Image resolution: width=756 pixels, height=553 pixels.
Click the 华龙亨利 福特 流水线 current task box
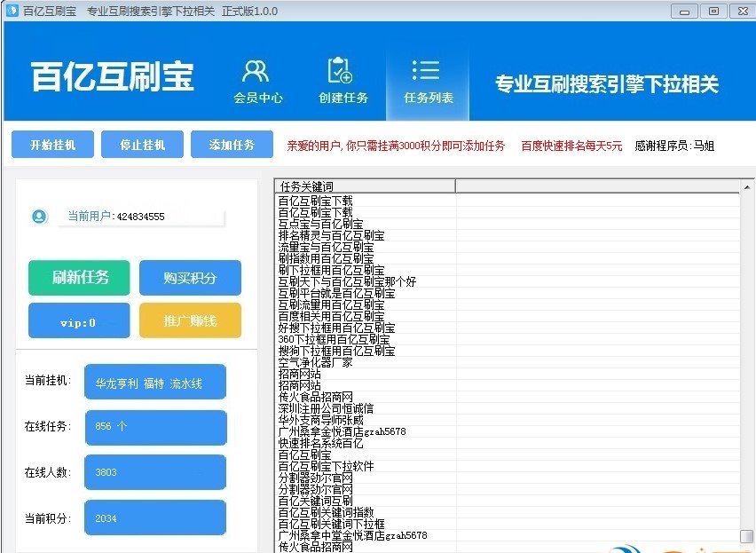pos(155,382)
